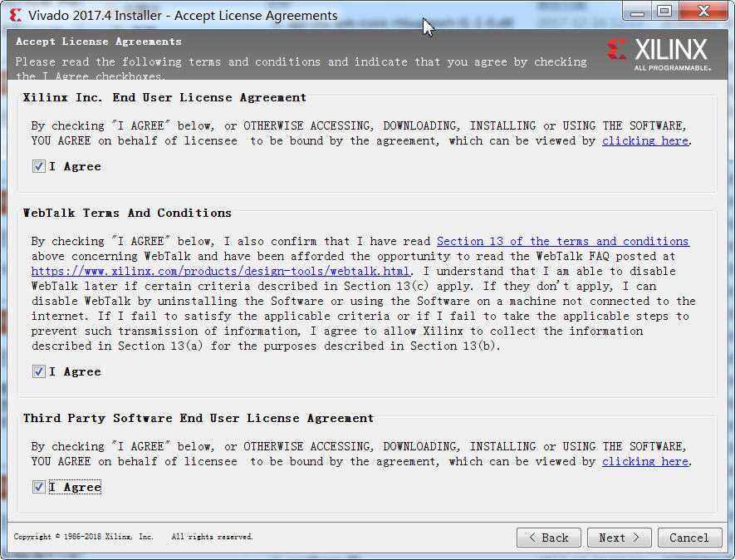Click Third Party Software End User License heading
The image size is (735, 560).
coord(198,418)
